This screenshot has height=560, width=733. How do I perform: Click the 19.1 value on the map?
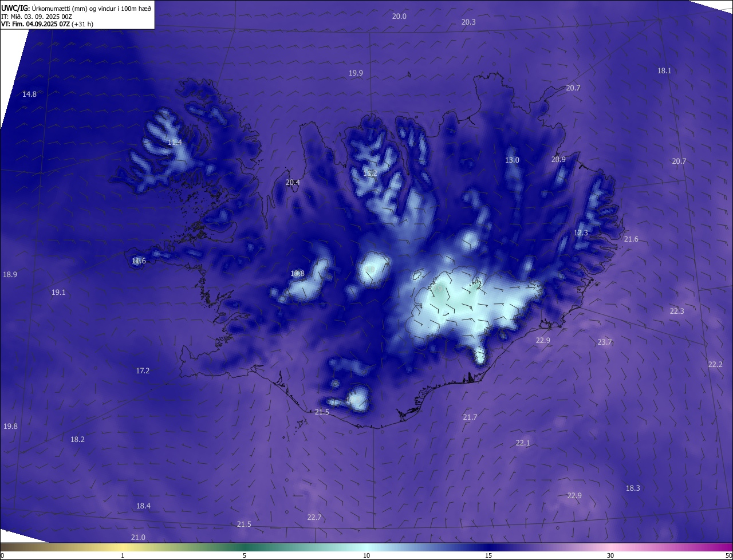point(58,292)
